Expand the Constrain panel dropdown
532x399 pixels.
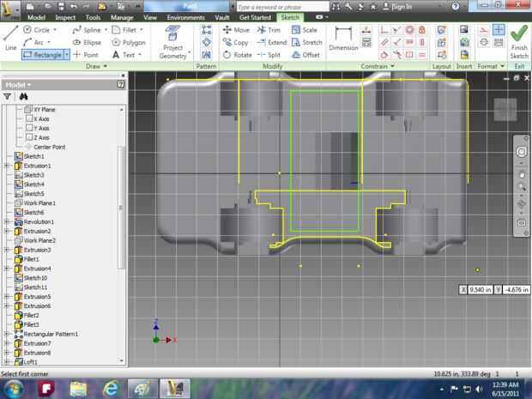[392, 66]
